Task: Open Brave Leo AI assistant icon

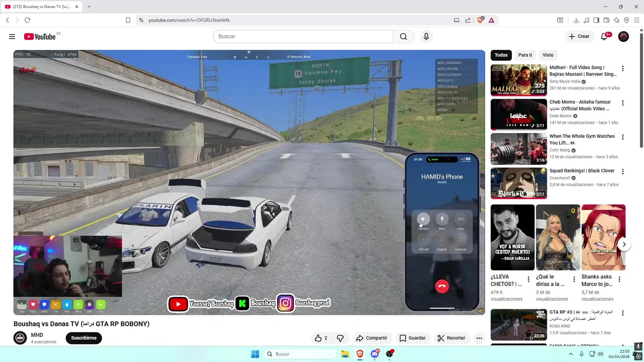Action: pos(616,20)
